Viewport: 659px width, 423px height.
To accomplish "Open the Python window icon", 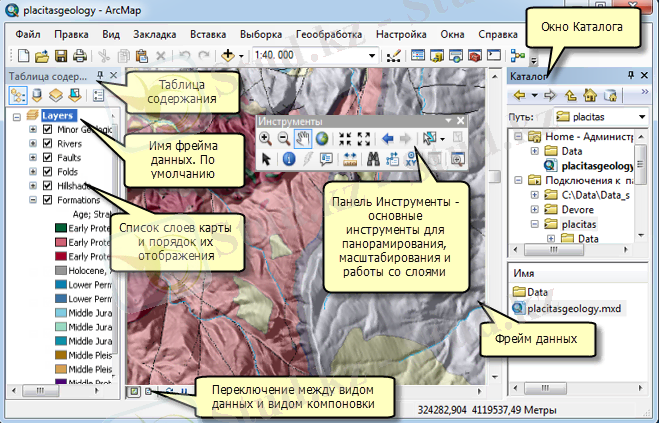I will tap(494, 56).
